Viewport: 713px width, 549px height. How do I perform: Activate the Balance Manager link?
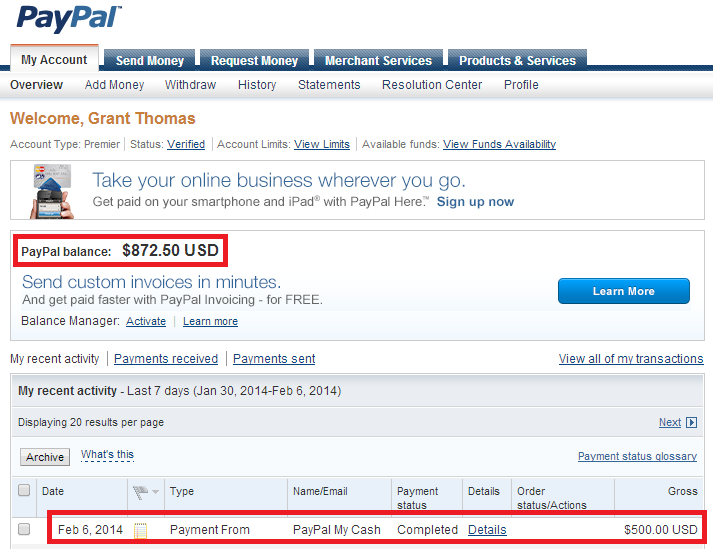pyautogui.click(x=146, y=321)
